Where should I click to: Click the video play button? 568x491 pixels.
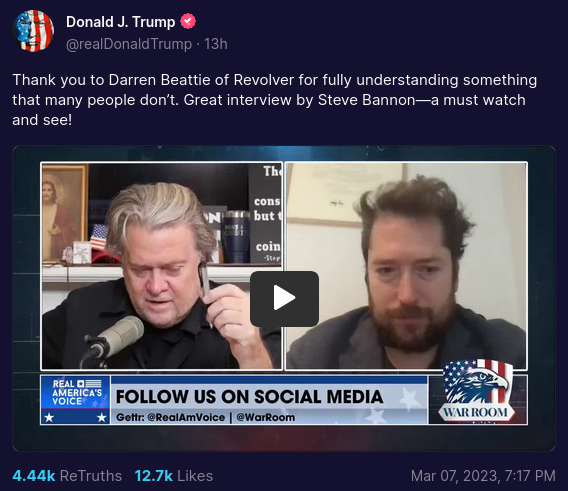284,299
